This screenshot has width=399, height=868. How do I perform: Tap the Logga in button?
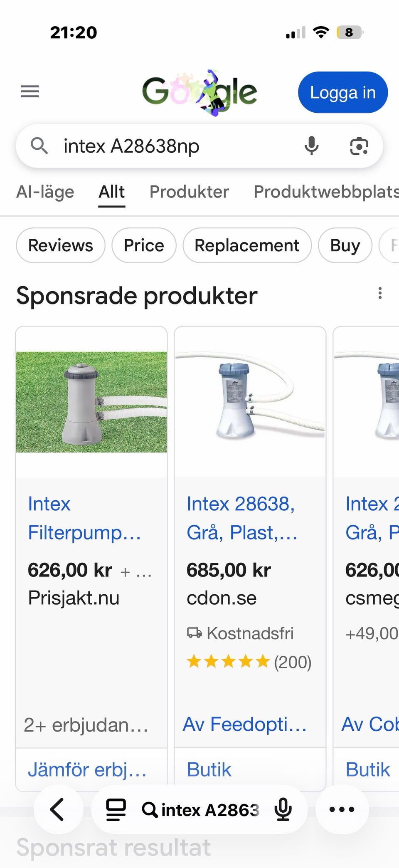coord(343,92)
